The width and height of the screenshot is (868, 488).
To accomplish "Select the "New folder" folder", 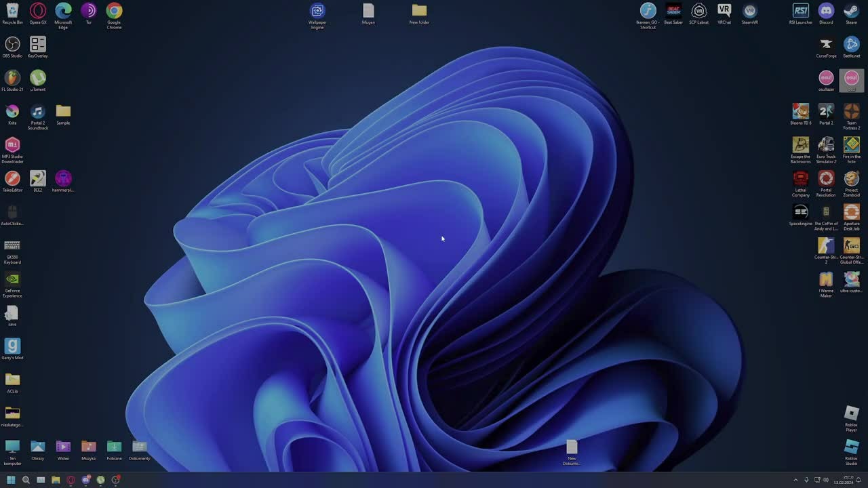I will pos(419,14).
